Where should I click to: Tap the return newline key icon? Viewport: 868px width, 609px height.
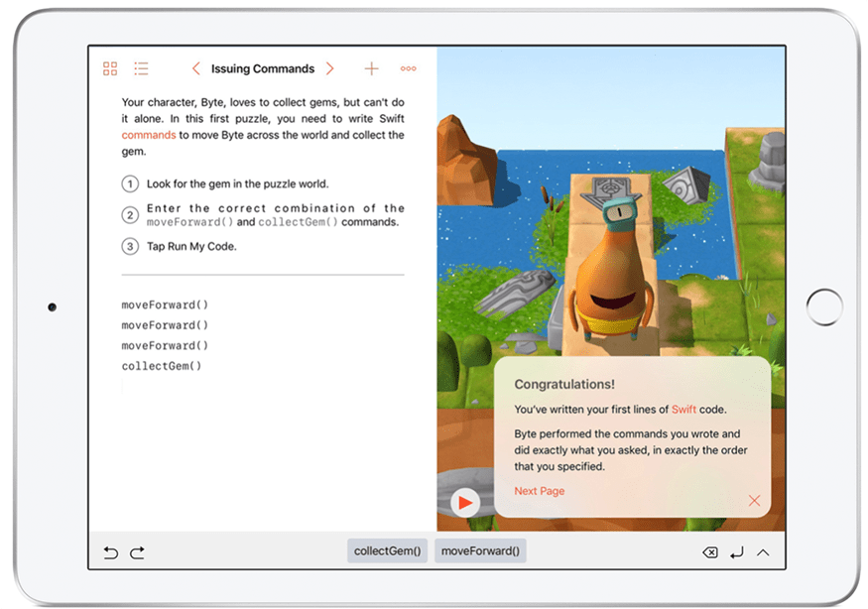(736, 552)
